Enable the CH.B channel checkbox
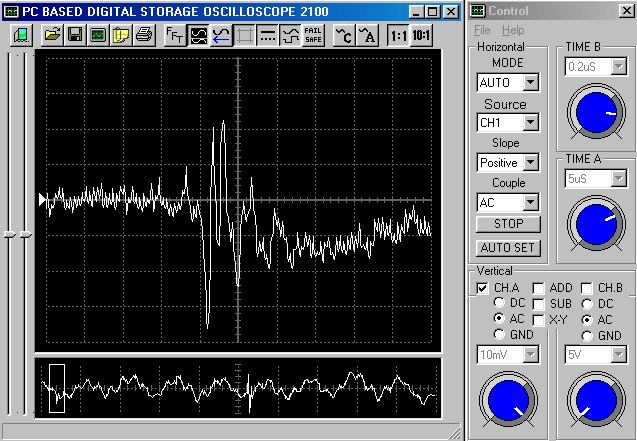 [x=587, y=288]
